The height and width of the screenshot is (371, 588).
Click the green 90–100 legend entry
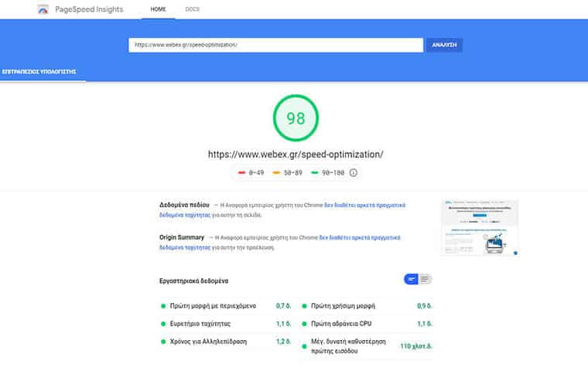tap(328, 173)
